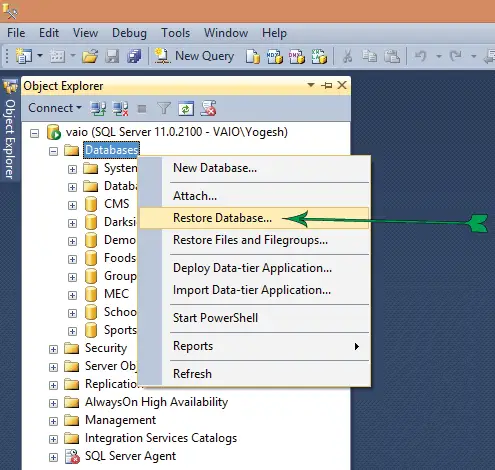Image resolution: width=495 pixels, height=470 pixels.
Task: Click the Redo arrow icon
Action: (455, 56)
